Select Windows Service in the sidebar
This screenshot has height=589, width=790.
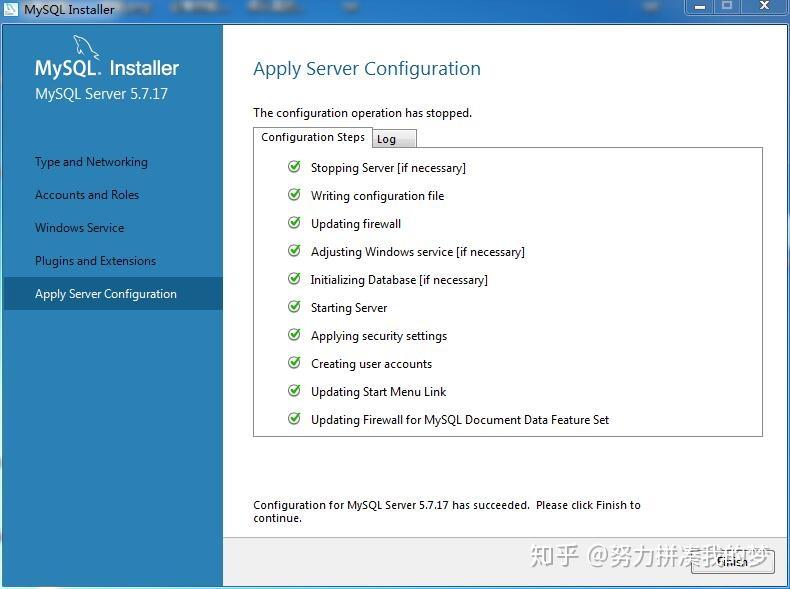80,228
